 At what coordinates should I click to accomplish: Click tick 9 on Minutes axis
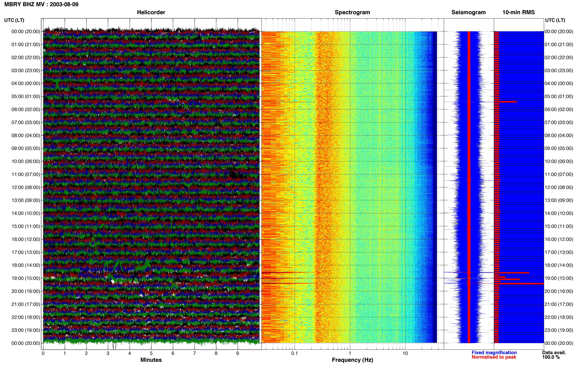click(238, 353)
